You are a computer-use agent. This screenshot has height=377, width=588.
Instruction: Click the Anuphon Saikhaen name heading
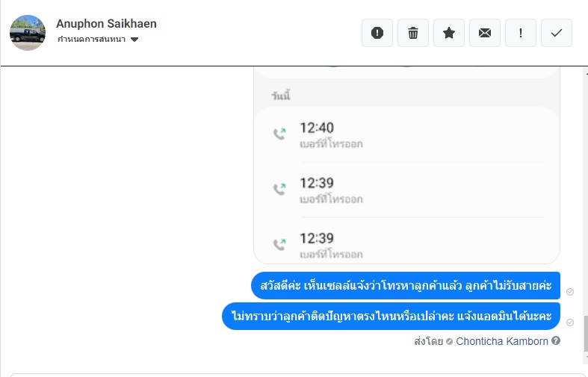pos(107,24)
